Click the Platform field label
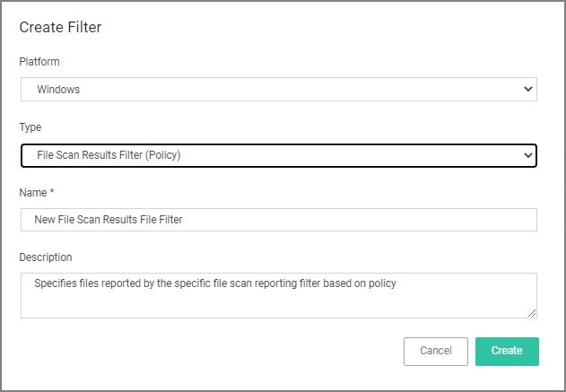The width and height of the screenshot is (566, 392). click(x=39, y=62)
